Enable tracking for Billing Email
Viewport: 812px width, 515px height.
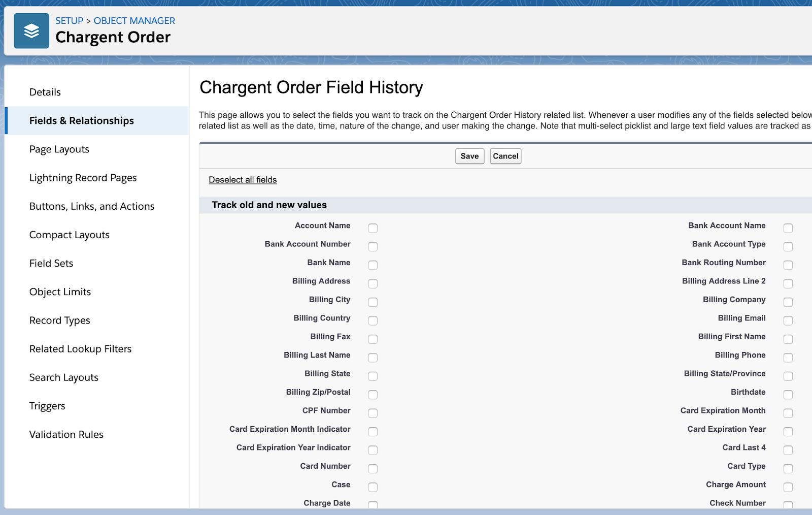pyautogui.click(x=788, y=320)
